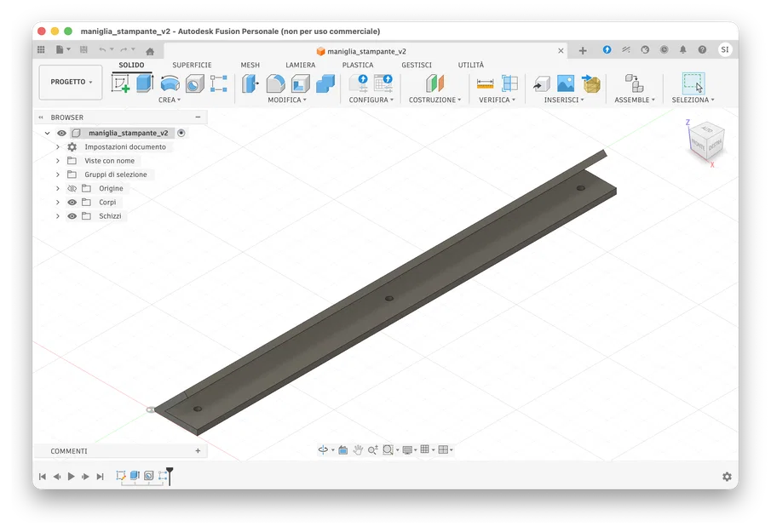This screenshot has height=532, width=771.
Task: Open the Modifica dropdown menu
Action: pyautogui.click(x=285, y=99)
